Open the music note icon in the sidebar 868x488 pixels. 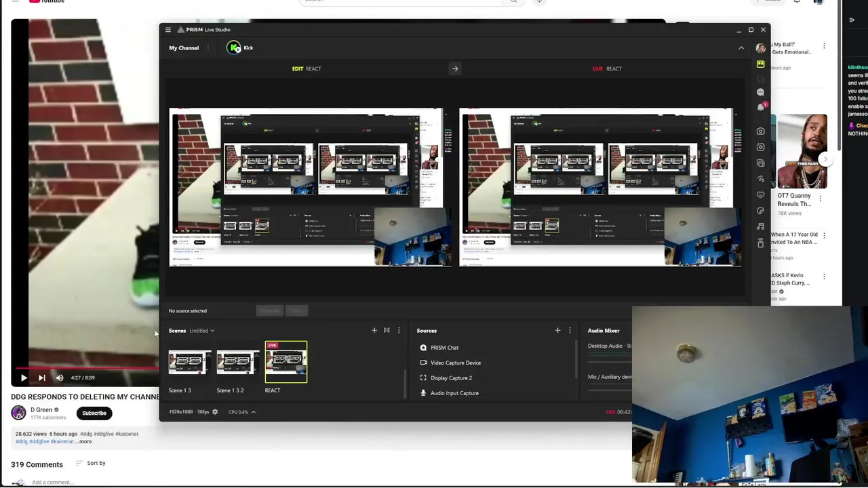point(760,226)
